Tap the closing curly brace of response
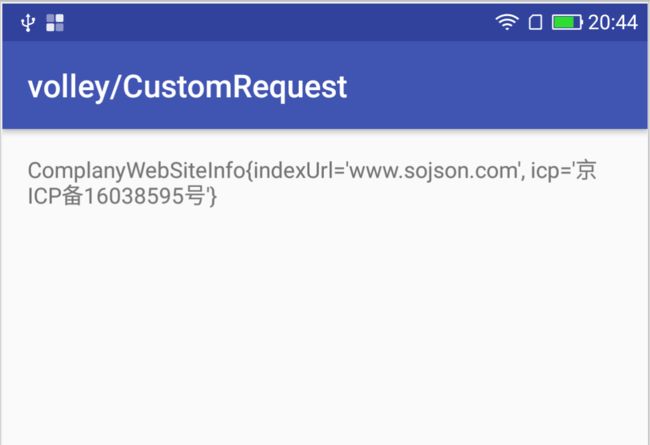The width and height of the screenshot is (650, 445). coord(213,197)
